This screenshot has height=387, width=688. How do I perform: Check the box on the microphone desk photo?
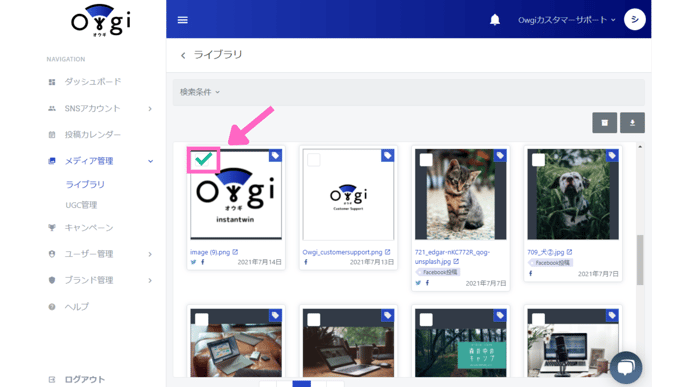coord(538,319)
